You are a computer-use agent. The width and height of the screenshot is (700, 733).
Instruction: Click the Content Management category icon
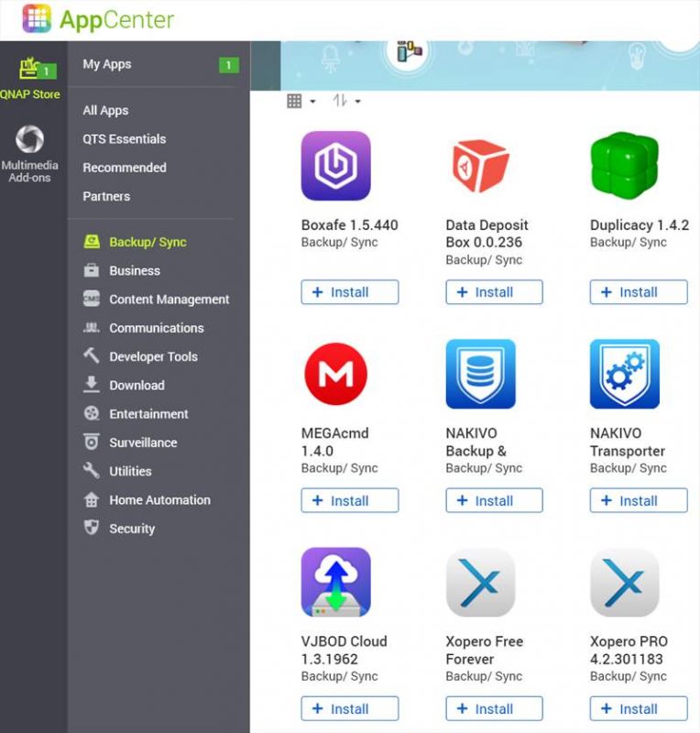click(92, 299)
